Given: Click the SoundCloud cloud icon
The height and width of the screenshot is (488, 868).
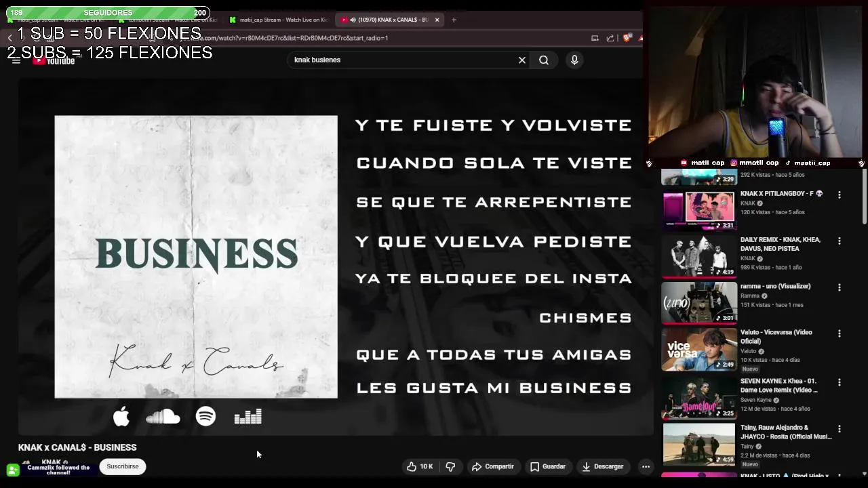Looking at the screenshot, I should coord(163,417).
